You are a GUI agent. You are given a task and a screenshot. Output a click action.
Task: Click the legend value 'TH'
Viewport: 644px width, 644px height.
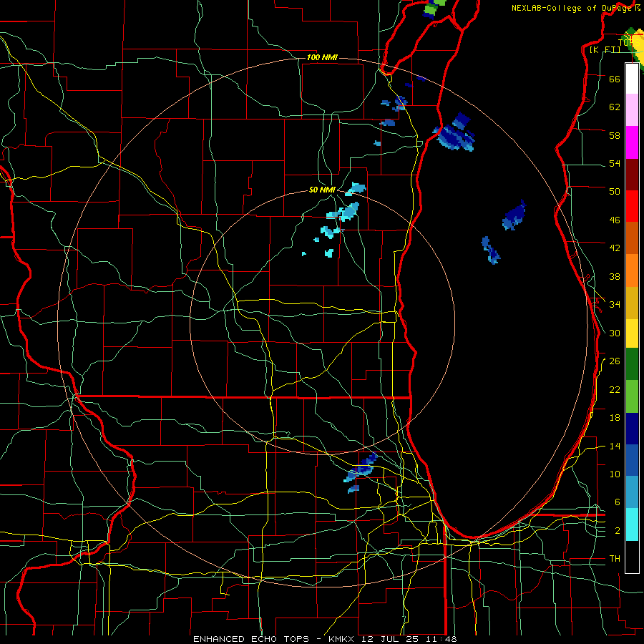[x=615, y=559]
